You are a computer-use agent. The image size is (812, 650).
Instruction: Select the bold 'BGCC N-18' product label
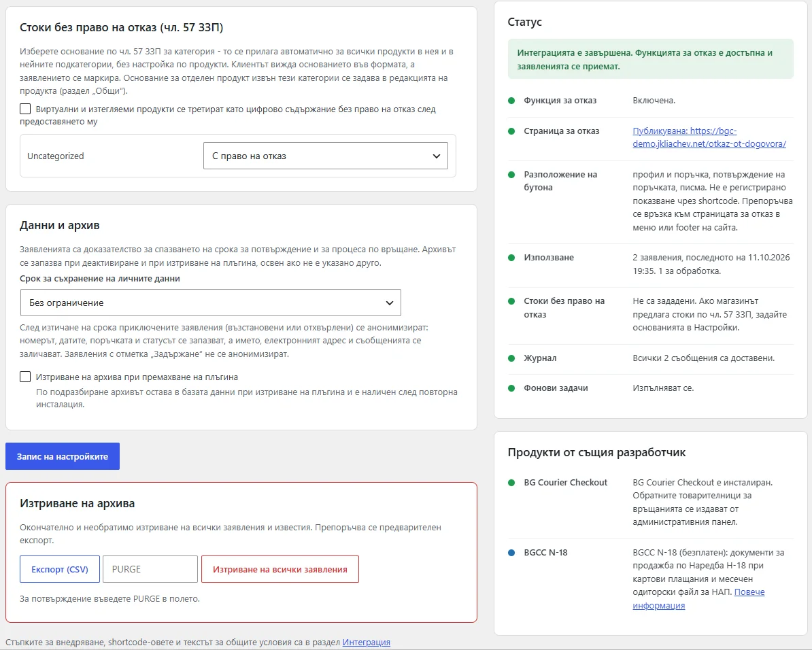pos(546,553)
